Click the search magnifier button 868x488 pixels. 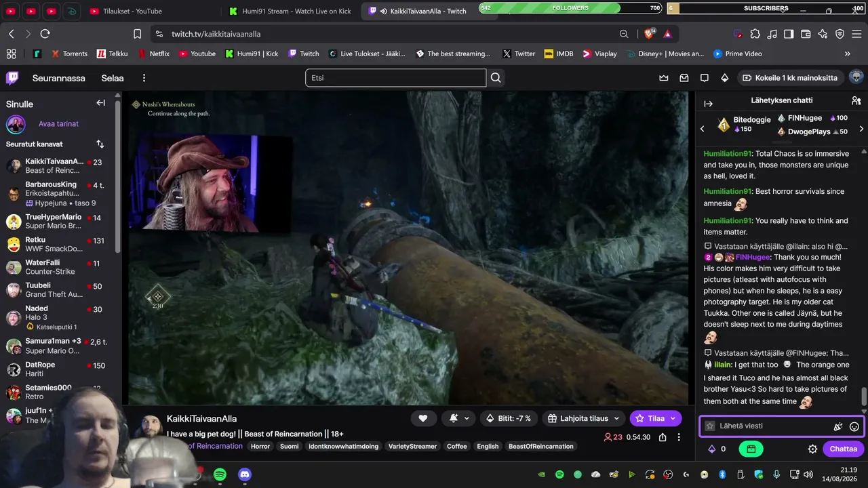(496, 78)
